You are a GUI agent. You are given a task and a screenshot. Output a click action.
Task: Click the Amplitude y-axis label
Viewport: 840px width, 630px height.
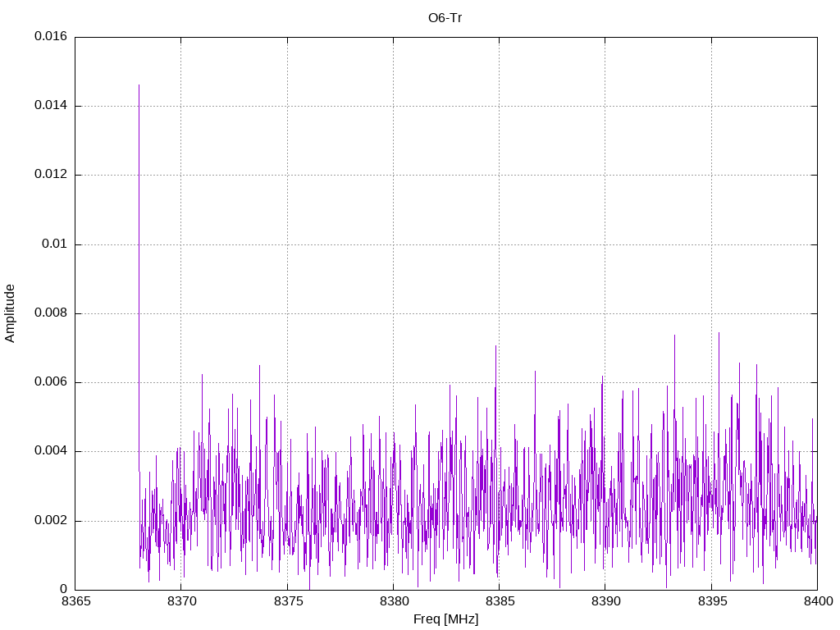[10, 313]
